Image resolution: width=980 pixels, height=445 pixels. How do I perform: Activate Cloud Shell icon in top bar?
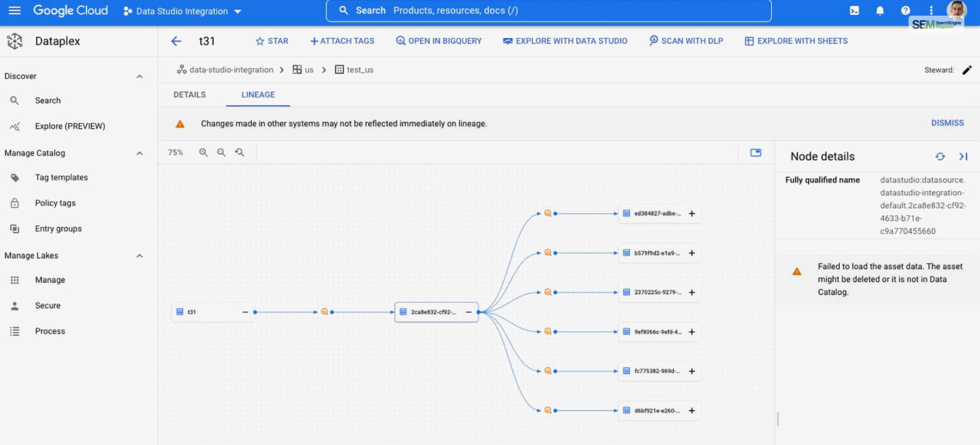[854, 11]
